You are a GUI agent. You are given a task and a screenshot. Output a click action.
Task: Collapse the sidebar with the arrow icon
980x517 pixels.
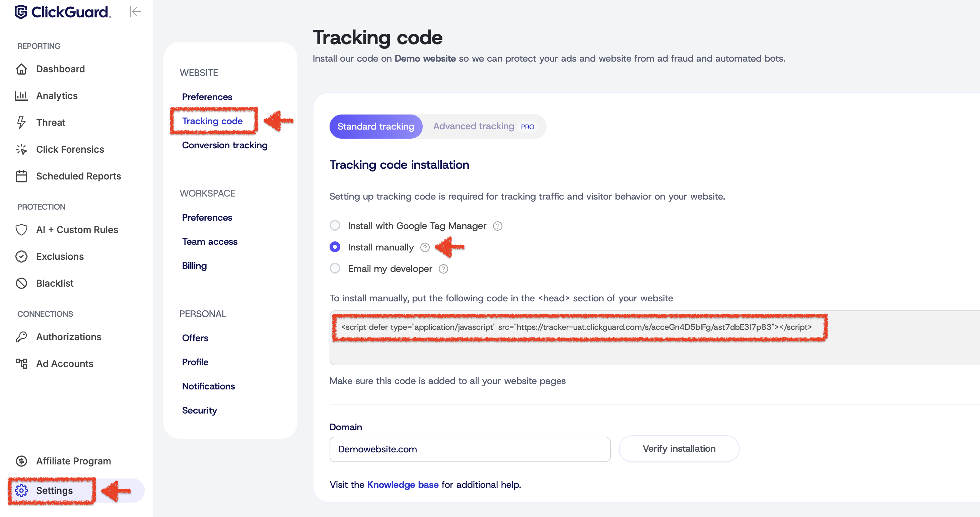coord(135,12)
